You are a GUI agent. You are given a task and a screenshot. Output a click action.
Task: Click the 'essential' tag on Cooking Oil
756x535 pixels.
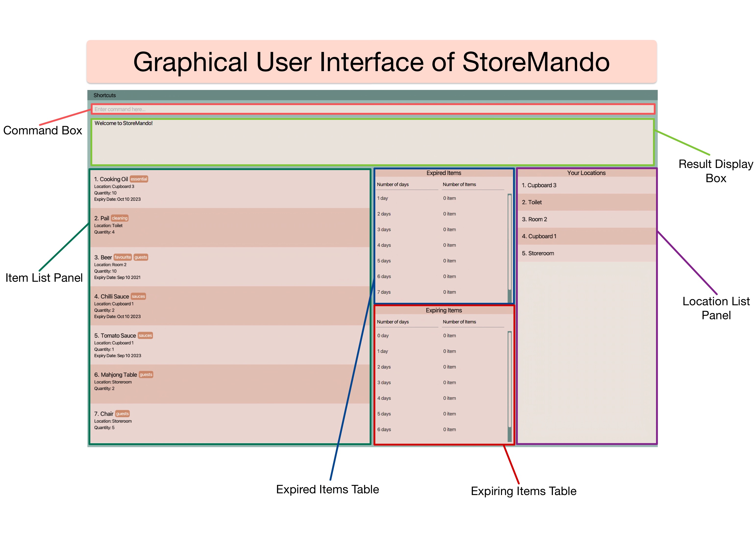pyautogui.click(x=139, y=179)
